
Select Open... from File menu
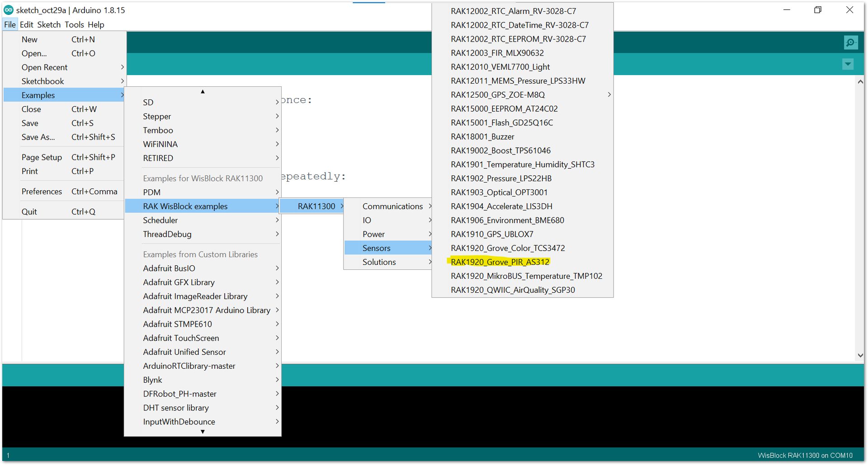point(64,53)
